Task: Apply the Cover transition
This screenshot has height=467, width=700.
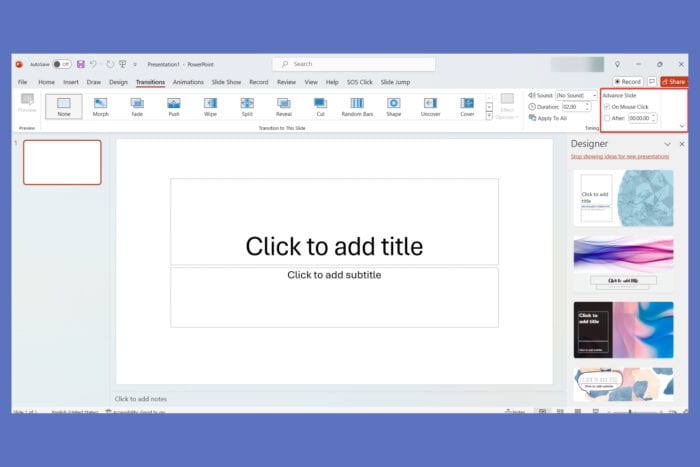Action: click(467, 106)
